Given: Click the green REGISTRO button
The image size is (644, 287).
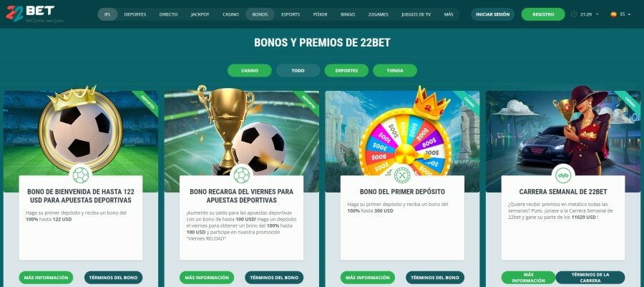Looking at the screenshot, I should pos(543,14).
